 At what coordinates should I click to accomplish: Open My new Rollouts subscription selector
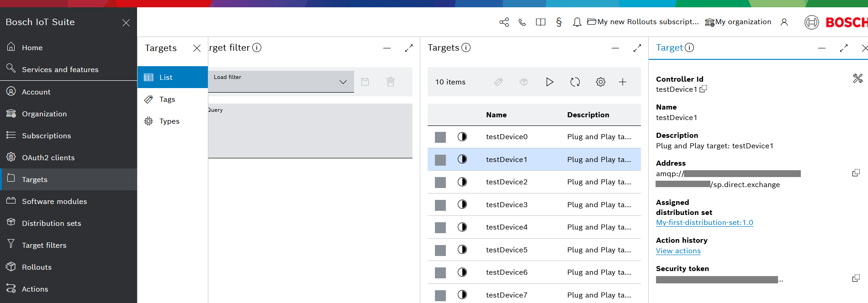tap(643, 22)
